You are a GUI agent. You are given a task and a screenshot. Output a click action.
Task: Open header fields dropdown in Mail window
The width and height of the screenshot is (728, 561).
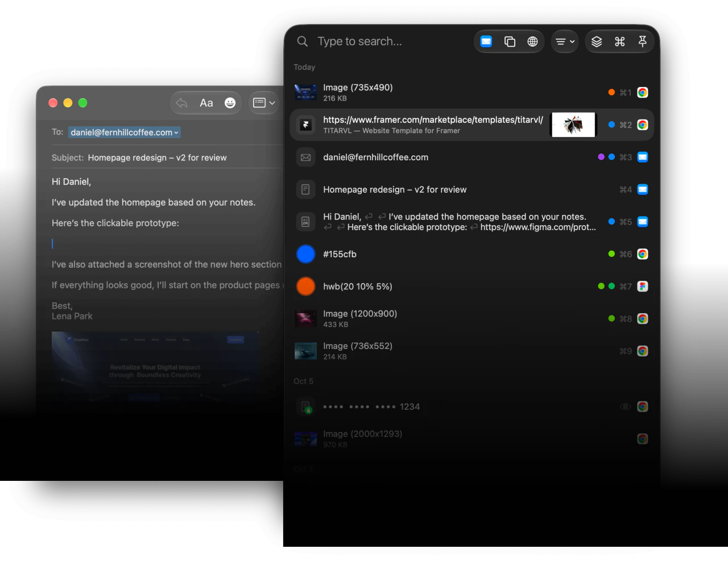click(x=263, y=103)
